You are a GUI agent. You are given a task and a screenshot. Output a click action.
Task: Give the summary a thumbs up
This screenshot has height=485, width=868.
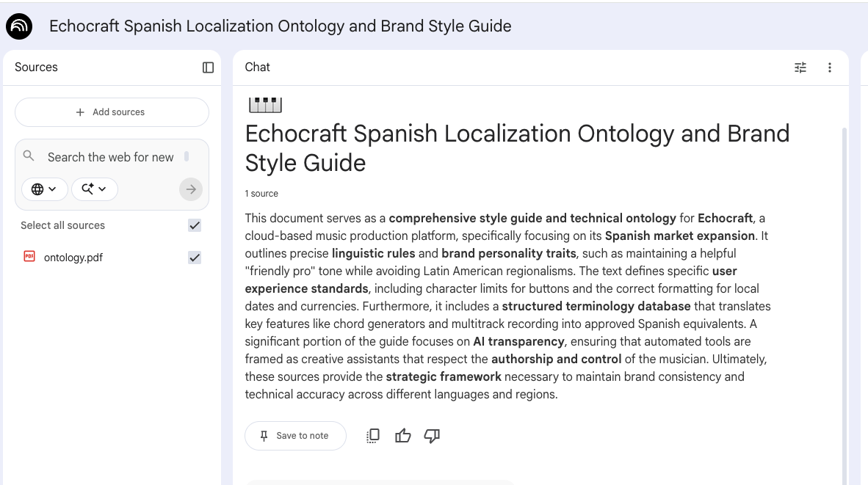pyautogui.click(x=403, y=436)
